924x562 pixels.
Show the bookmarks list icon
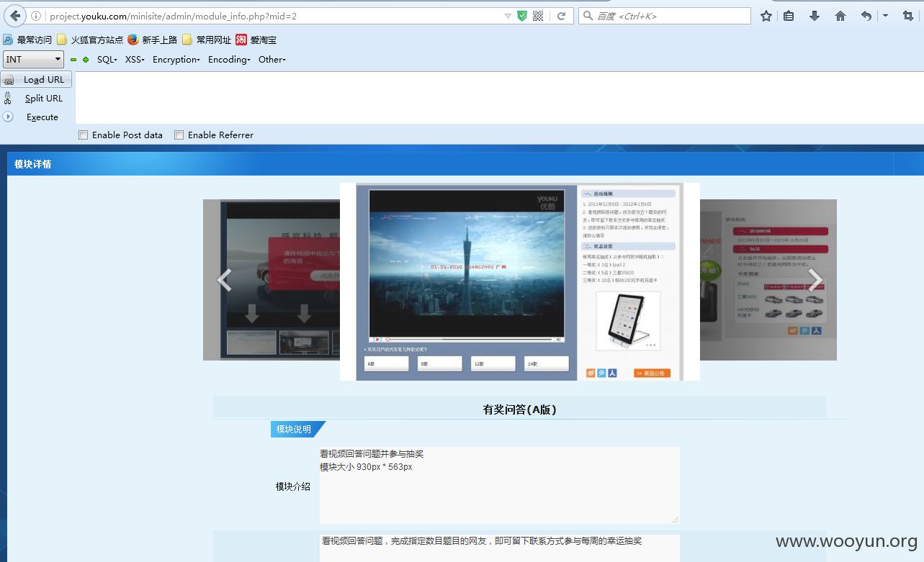[789, 16]
